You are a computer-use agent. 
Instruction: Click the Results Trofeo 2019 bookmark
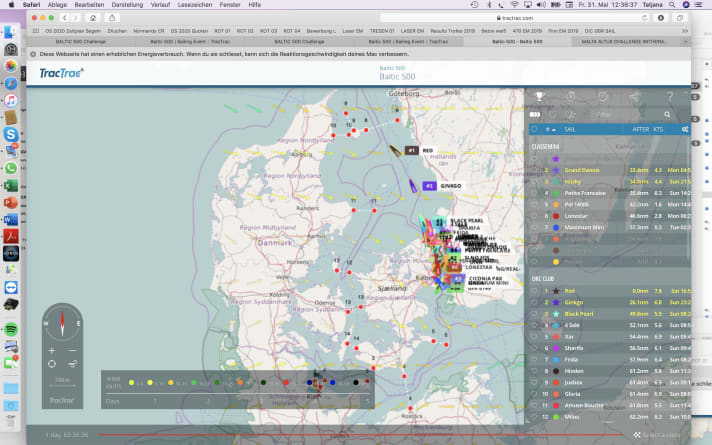450,31
